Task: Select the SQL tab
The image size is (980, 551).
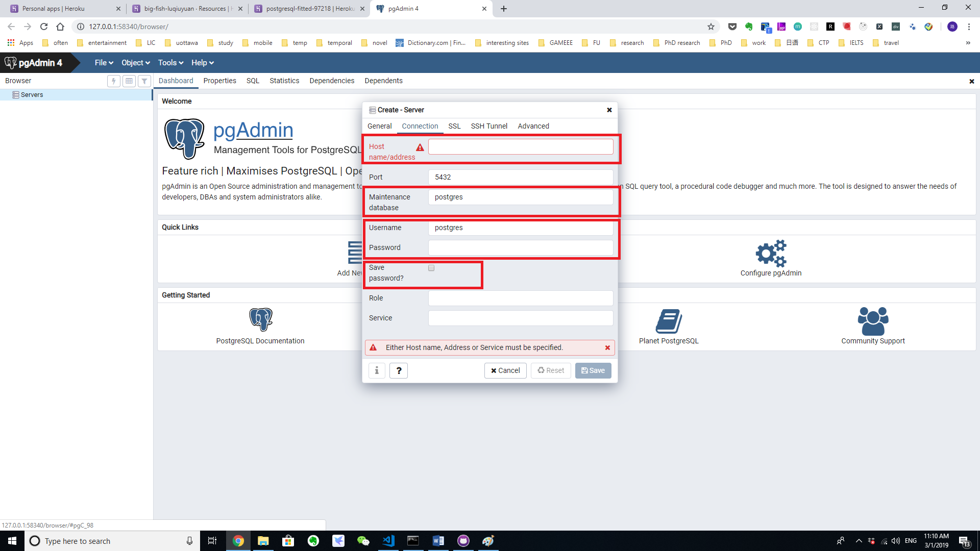Action: tap(253, 81)
